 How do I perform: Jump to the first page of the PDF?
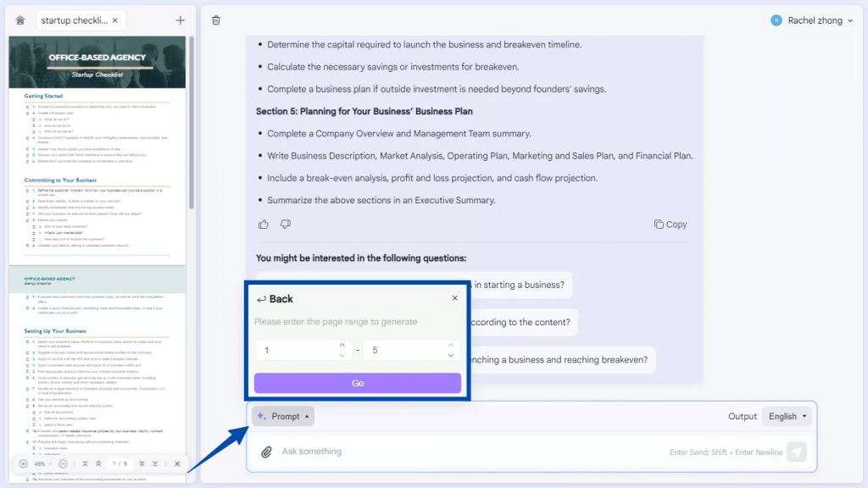tap(86, 463)
